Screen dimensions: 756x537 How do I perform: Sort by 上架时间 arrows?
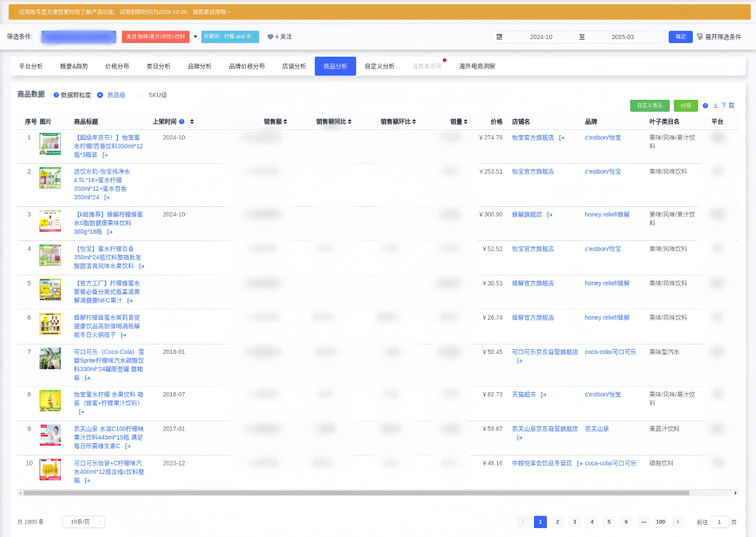[192, 122]
